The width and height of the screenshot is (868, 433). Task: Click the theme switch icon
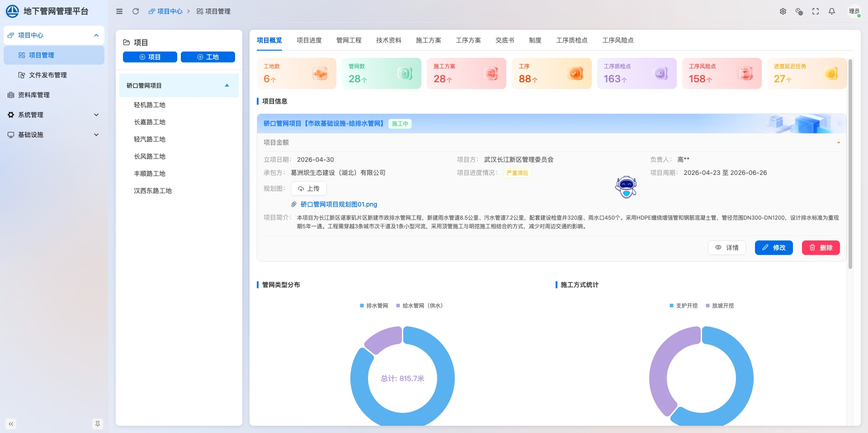click(799, 11)
